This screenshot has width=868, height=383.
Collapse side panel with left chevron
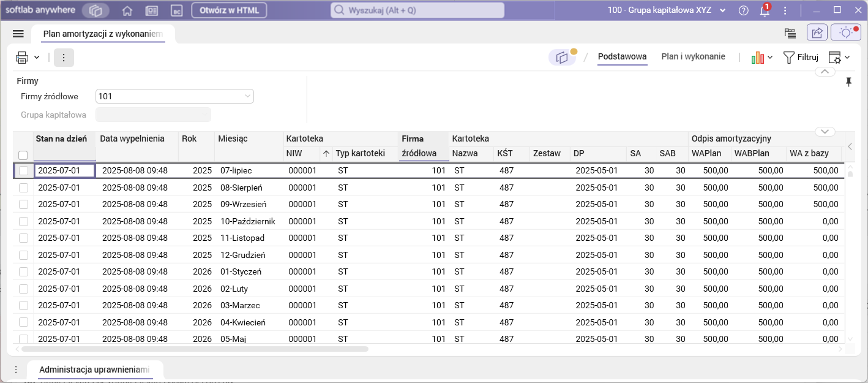(850, 146)
